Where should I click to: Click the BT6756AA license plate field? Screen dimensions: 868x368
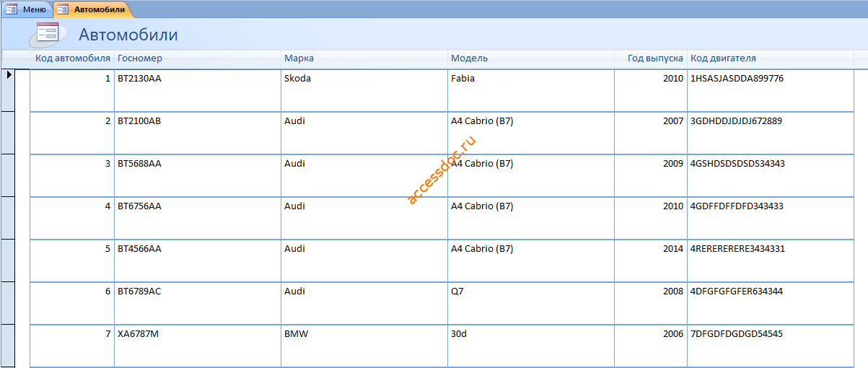click(x=198, y=218)
